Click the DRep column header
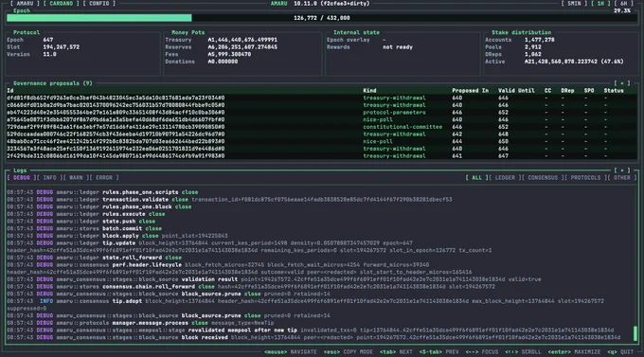The width and height of the screenshot is (644, 357). 567,91
